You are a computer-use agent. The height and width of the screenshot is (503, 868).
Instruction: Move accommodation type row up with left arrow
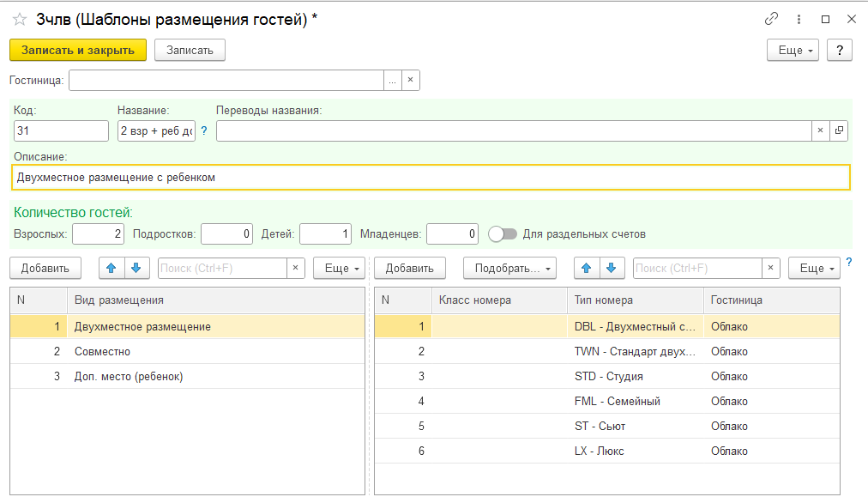click(x=111, y=268)
